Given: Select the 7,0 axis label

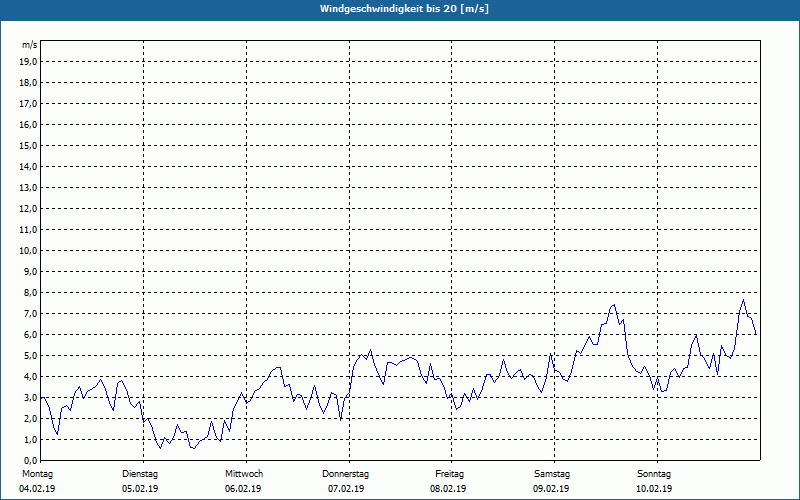Looking at the screenshot, I should coord(30,314).
